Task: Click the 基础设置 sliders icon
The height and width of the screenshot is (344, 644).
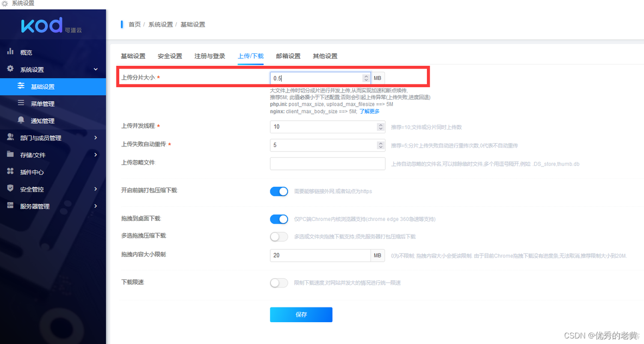Action: (21, 86)
